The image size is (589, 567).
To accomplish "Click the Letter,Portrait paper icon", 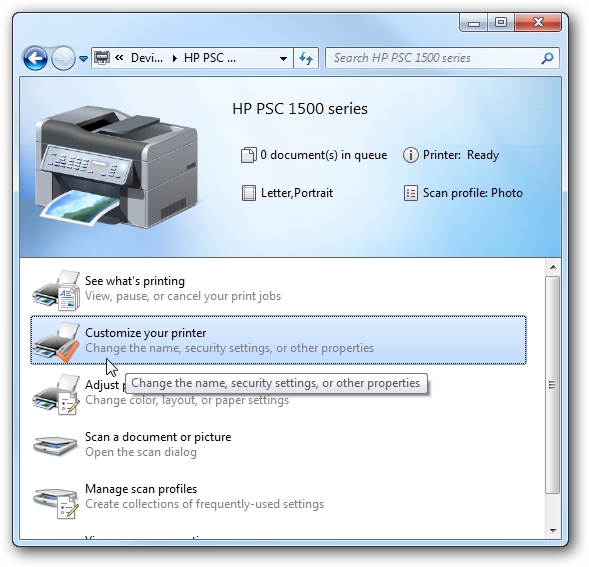I will 249,193.
